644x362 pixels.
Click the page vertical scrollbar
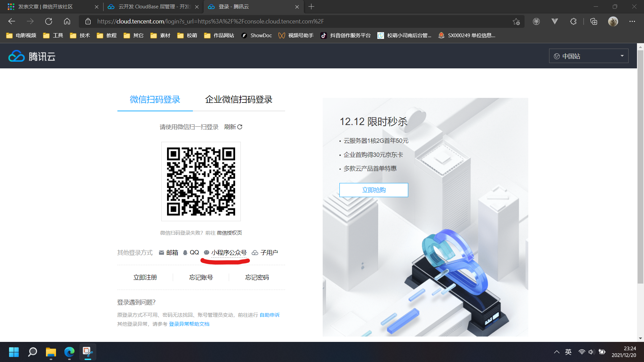[640, 168]
